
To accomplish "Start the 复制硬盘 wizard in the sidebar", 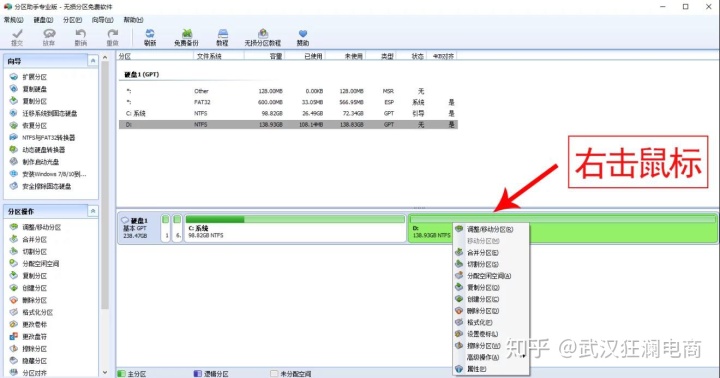I will pos(28,89).
